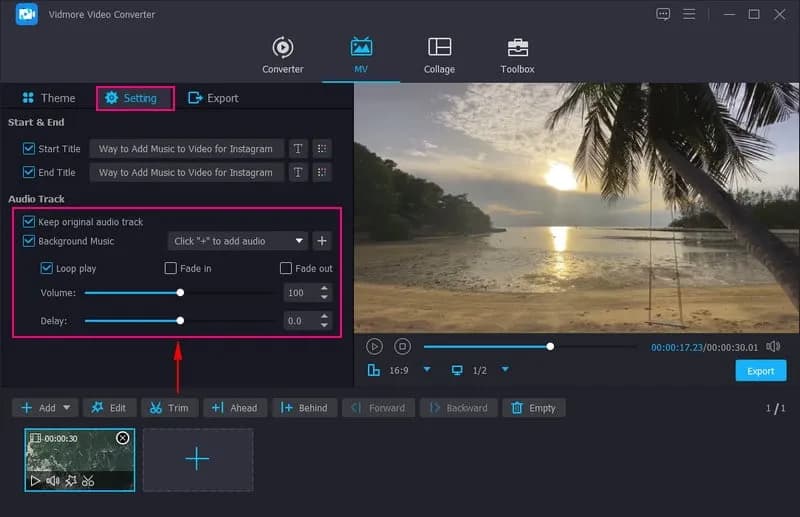Open the 16:9 aspect ratio dropdown
800x517 pixels.
click(427, 370)
